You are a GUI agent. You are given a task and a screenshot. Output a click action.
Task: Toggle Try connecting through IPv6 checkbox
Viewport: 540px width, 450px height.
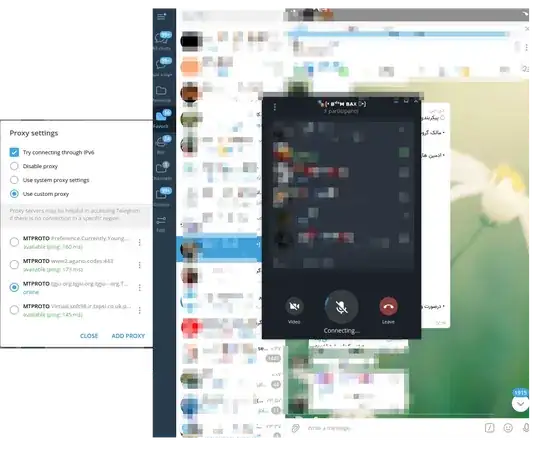pyautogui.click(x=14, y=152)
